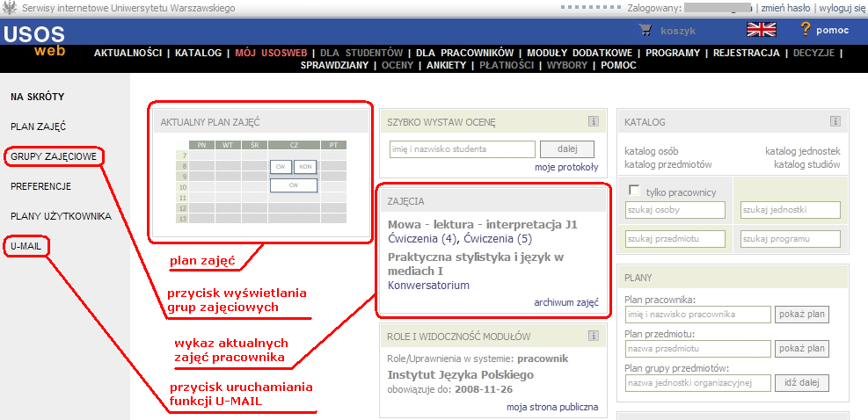Screen dimensions: 868x420
Task: Open Ćwiczenia (5) class group
Action: point(497,238)
